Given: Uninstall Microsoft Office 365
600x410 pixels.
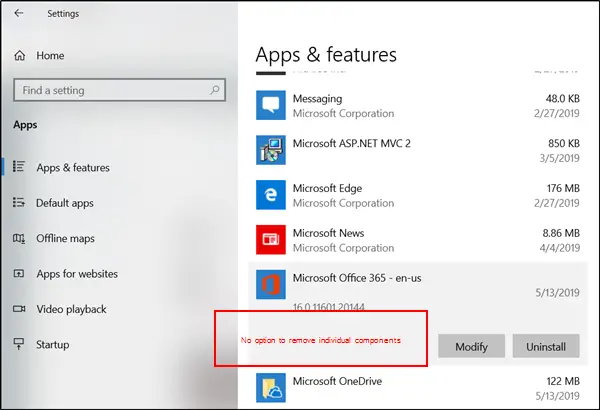Looking at the screenshot, I should [x=545, y=347].
